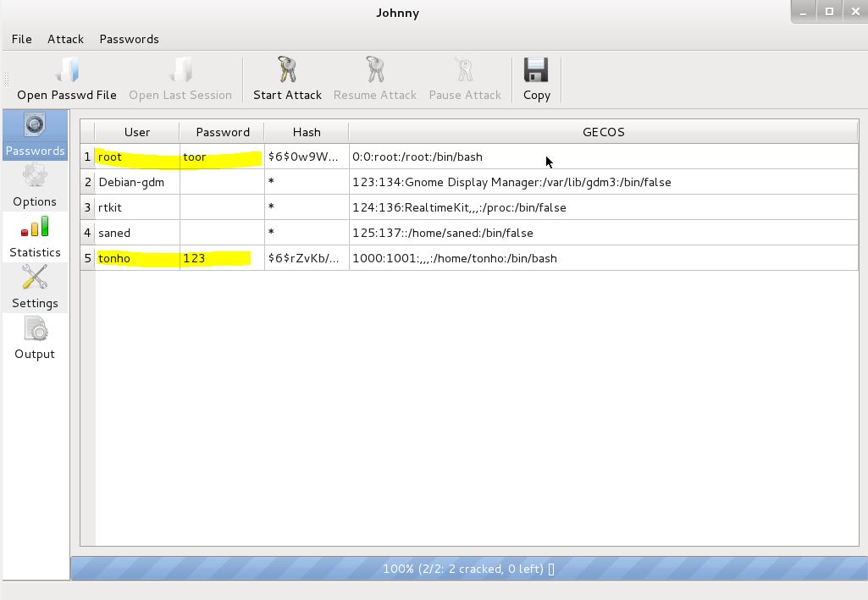Select the 'Debian-gdm' user cell
Image resolution: width=868 pixels, height=600 pixels.
(x=137, y=182)
